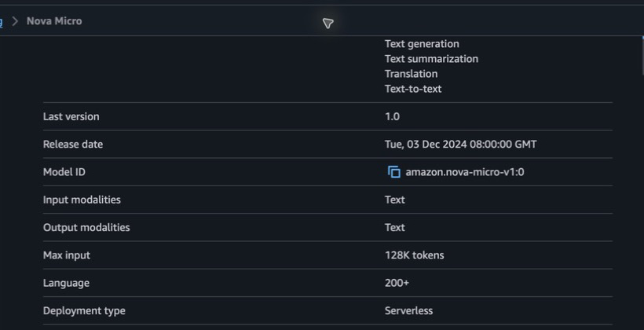Click the Model ID row label

click(64, 172)
